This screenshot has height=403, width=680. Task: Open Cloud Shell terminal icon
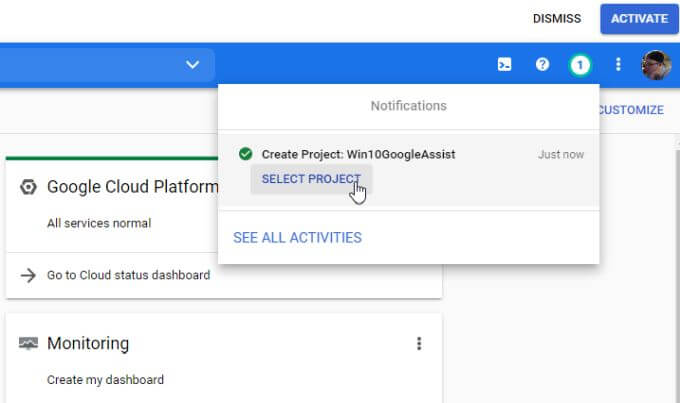click(x=505, y=65)
